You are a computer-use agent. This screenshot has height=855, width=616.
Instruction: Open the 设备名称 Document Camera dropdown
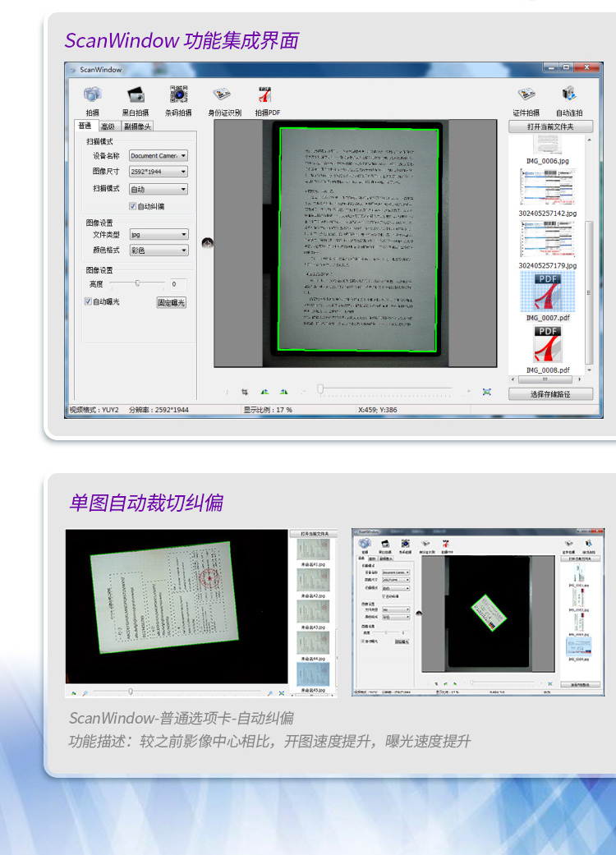click(x=159, y=155)
